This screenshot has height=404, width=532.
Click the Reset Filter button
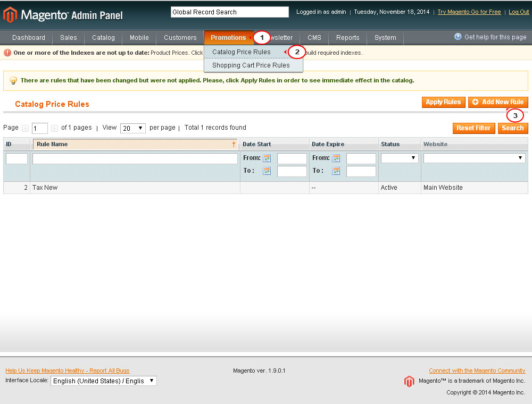tap(473, 128)
